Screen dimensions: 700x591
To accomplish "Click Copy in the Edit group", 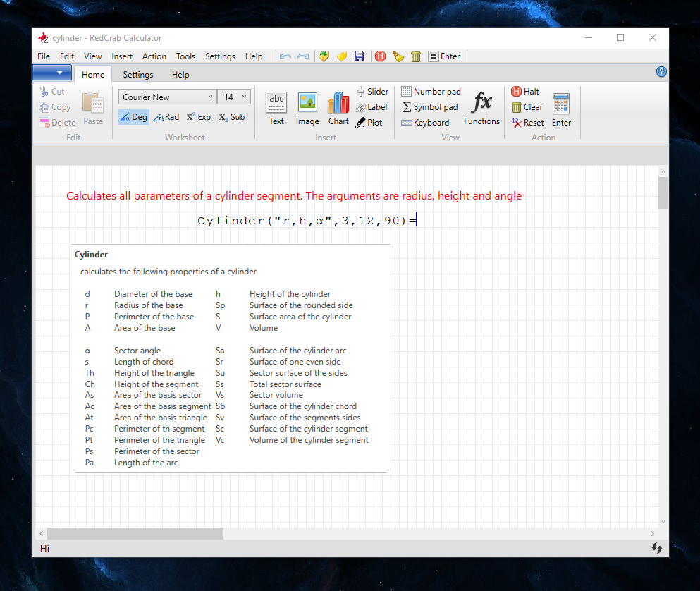I will (x=55, y=107).
